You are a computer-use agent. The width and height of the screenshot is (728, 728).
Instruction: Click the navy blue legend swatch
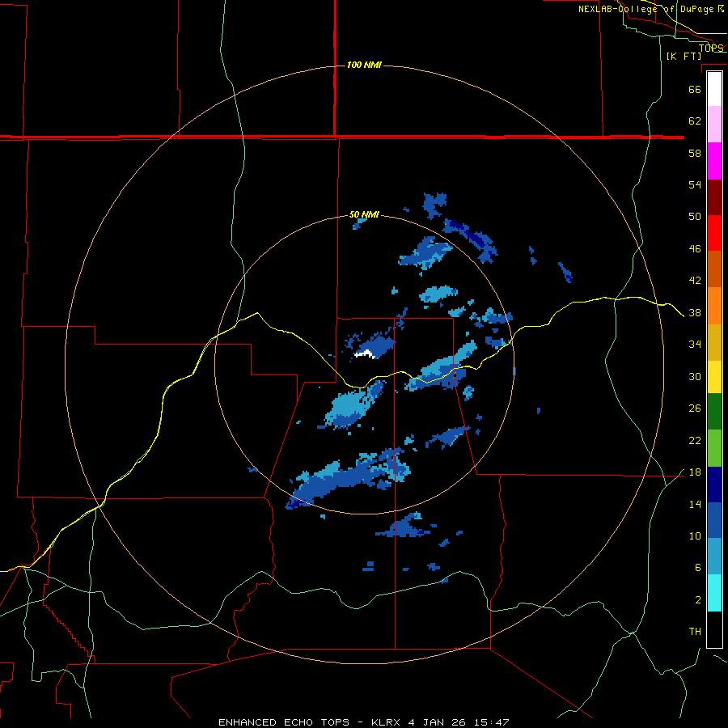[714, 485]
